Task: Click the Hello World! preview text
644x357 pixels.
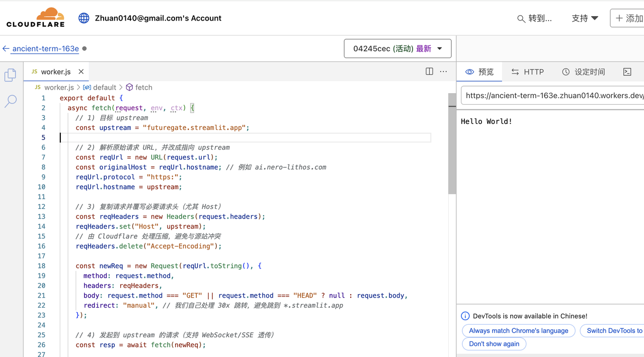Action: point(487,121)
